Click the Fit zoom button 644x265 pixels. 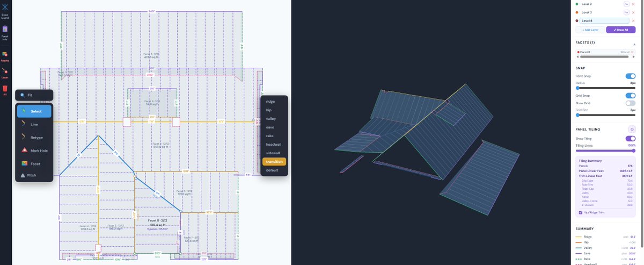34,95
